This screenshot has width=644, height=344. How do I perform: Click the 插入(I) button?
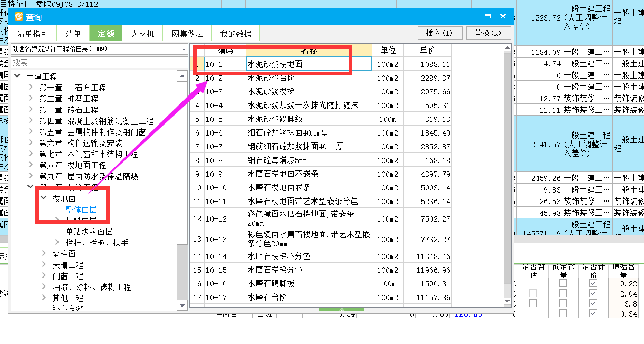[x=439, y=33]
